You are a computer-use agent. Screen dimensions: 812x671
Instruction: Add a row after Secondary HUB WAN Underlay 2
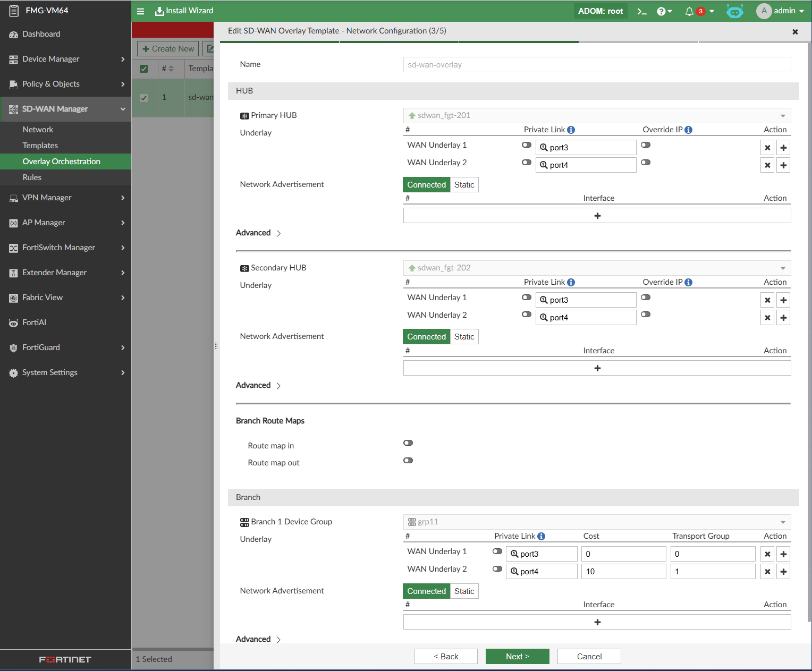(x=783, y=318)
